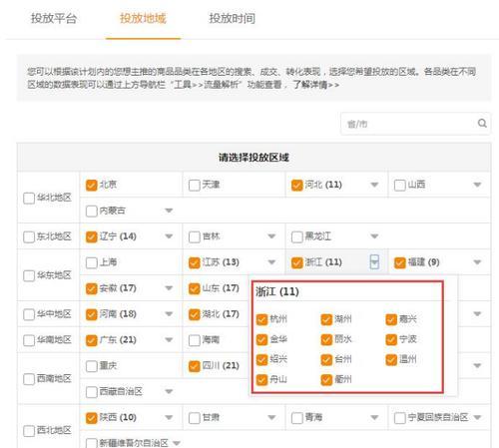Uncheck the 四川 (21) checkbox

(194, 366)
